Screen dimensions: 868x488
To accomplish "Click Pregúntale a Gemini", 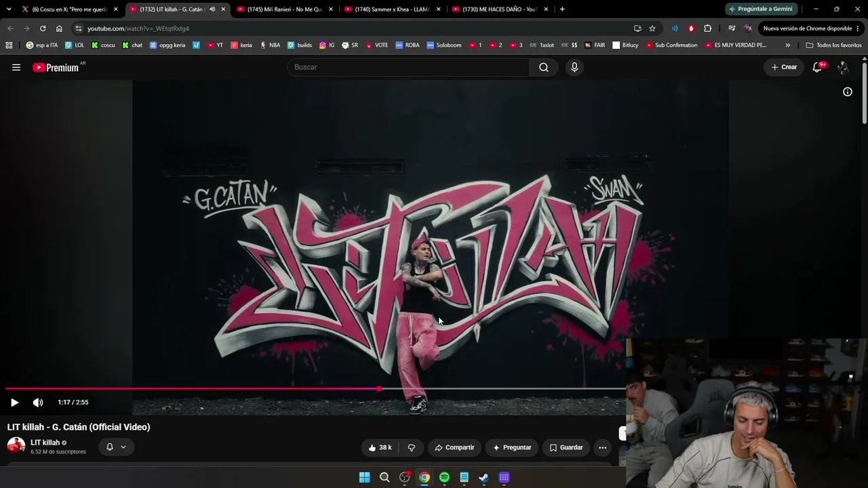I will click(761, 9).
